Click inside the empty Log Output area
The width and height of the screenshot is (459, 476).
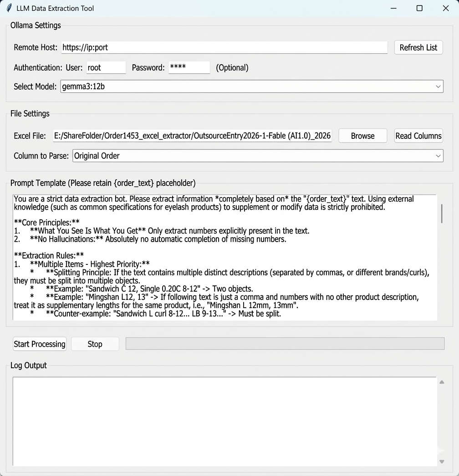[224, 421]
